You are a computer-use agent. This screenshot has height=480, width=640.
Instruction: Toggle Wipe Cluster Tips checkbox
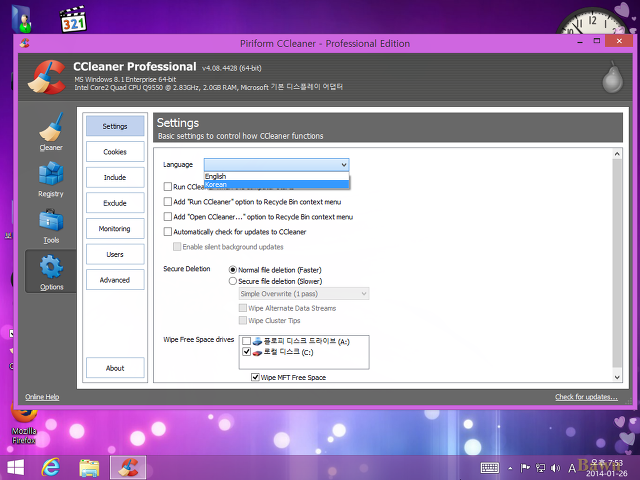243,320
